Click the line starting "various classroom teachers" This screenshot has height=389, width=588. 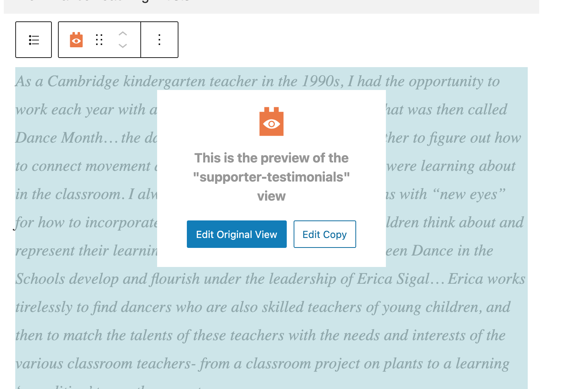pyautogui.click(x=262, y=363)
